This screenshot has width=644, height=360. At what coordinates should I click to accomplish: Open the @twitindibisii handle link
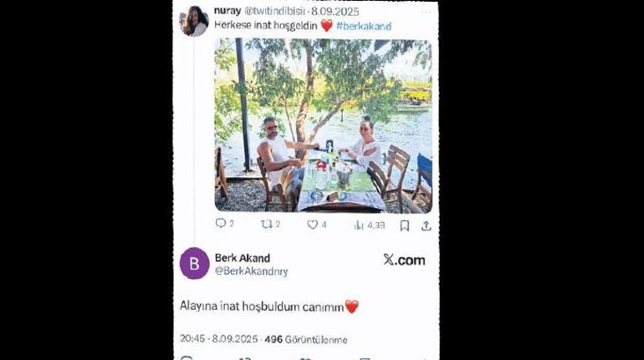(274, 12)
